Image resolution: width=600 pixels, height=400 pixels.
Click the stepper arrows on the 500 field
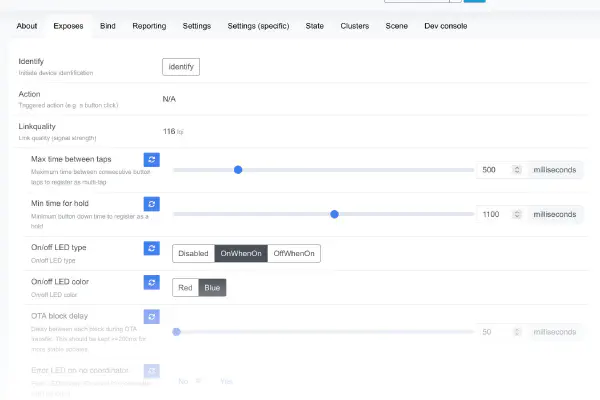click(517, 170)
